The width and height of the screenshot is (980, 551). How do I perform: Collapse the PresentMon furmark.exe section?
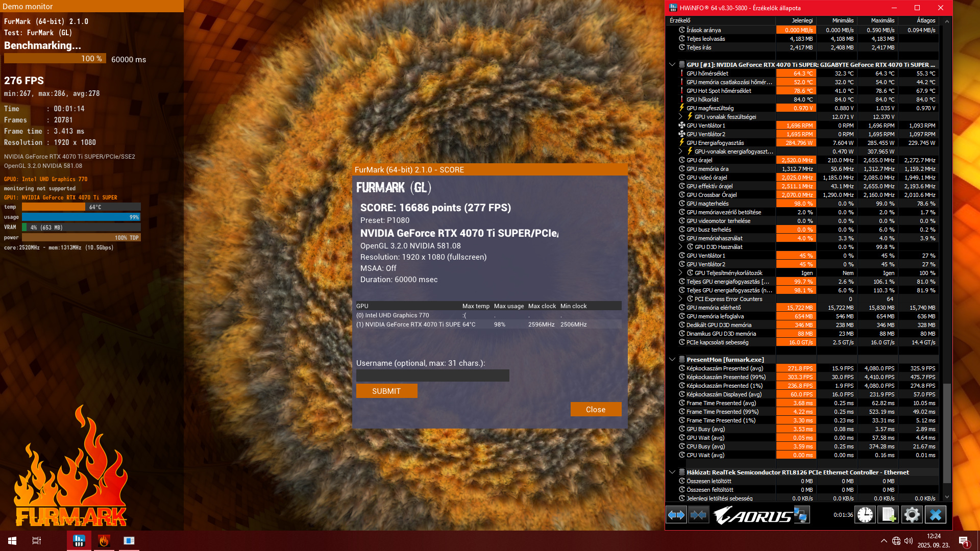click(x=672, y=360)
